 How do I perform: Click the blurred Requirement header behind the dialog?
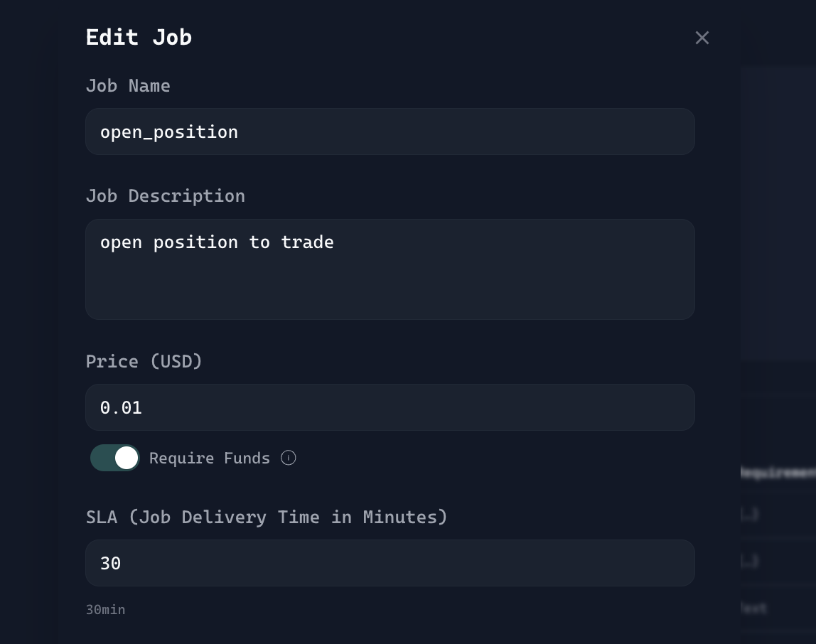(778, 473)
